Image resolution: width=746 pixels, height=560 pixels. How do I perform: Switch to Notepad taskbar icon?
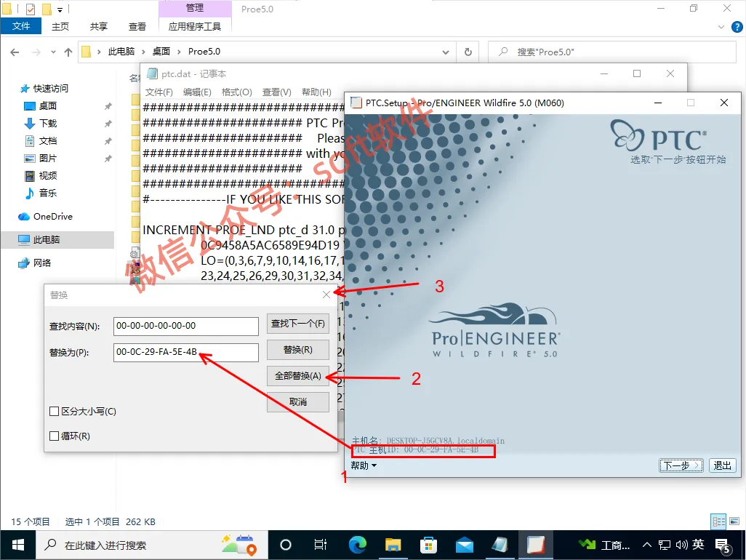pyautogui.click(x=500, y=545)
